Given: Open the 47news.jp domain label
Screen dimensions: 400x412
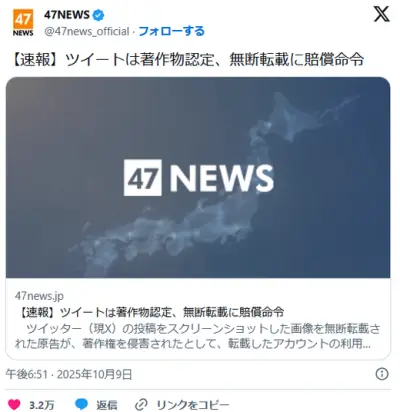Looking at the screenshot, I should click(39, 296).
